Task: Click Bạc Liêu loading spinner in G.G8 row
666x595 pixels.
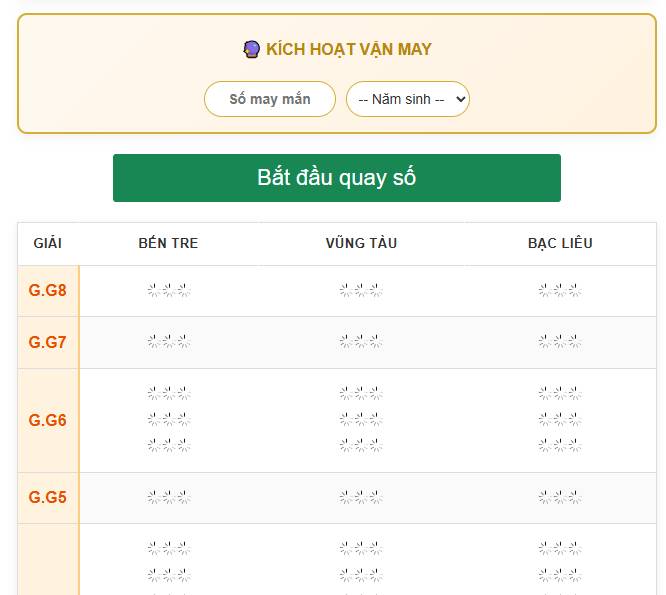Action: click(x=560, y=290)
